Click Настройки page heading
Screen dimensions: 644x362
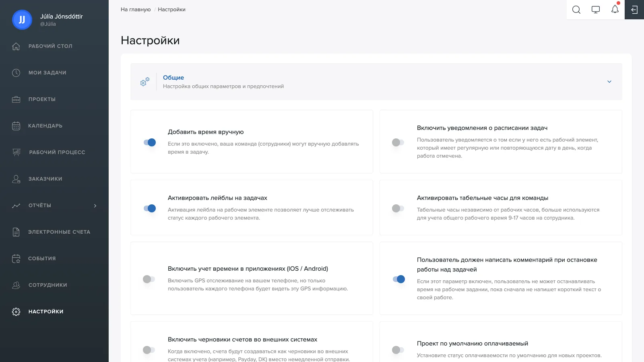pyautogui.click(x=150, y=41)
